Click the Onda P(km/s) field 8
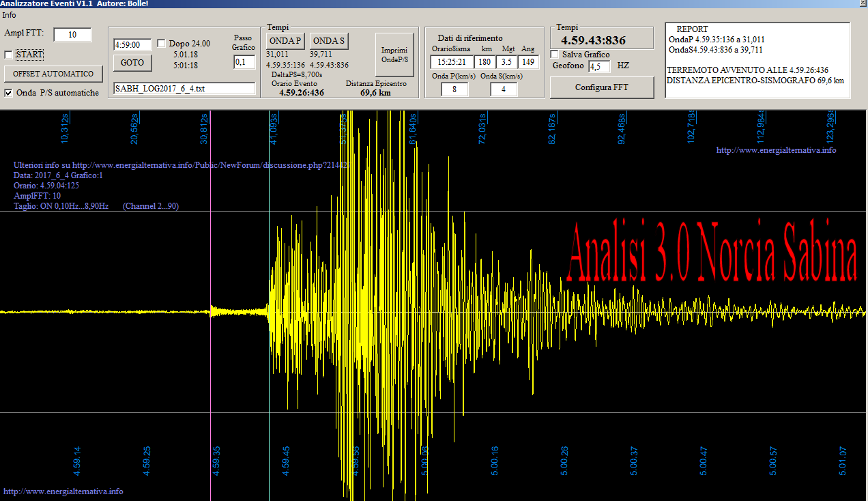868x501 pixels. tap(454, 89)
